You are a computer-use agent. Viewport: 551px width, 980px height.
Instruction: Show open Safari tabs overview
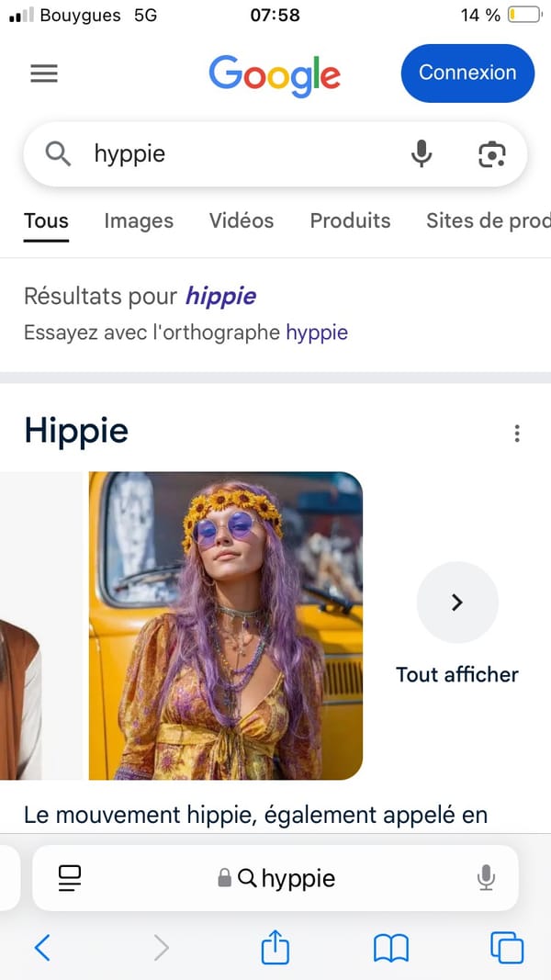point(507,948)
